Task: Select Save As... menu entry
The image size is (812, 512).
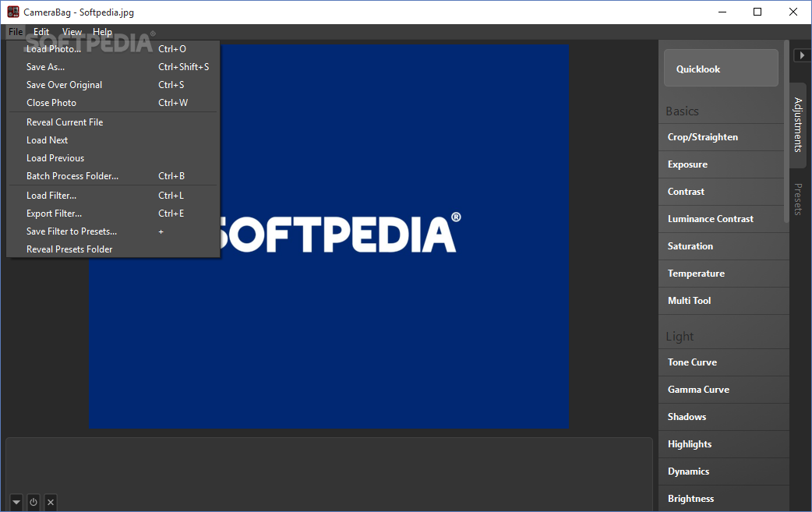Action: (x=113, y=67)
